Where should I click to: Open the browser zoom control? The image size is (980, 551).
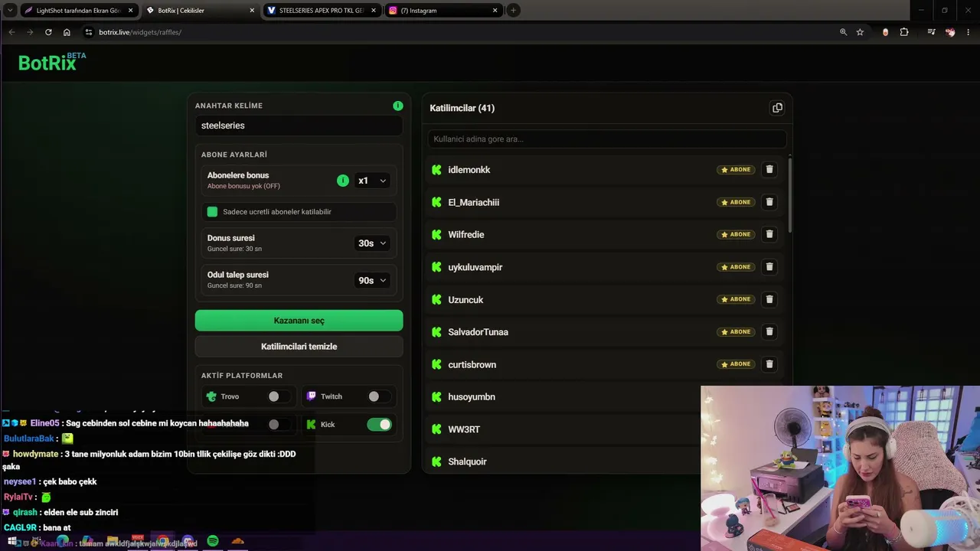point(843,32)
